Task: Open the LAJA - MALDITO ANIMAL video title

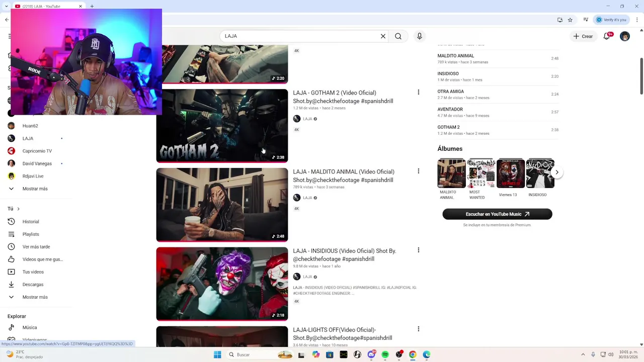Action: 344,176
